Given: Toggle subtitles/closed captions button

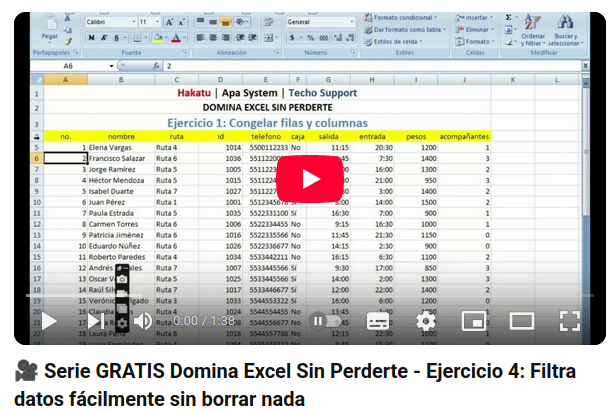Looking at the screenshot, I should coord(378,321).
